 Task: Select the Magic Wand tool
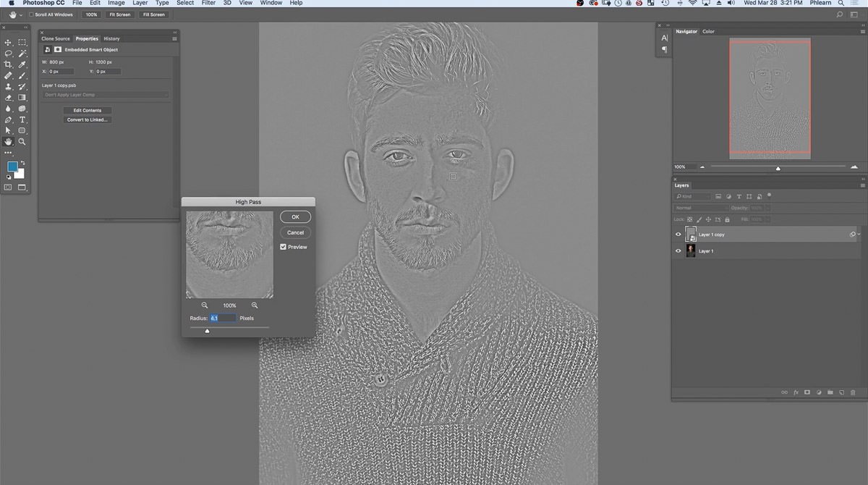(x=22, y=54)
